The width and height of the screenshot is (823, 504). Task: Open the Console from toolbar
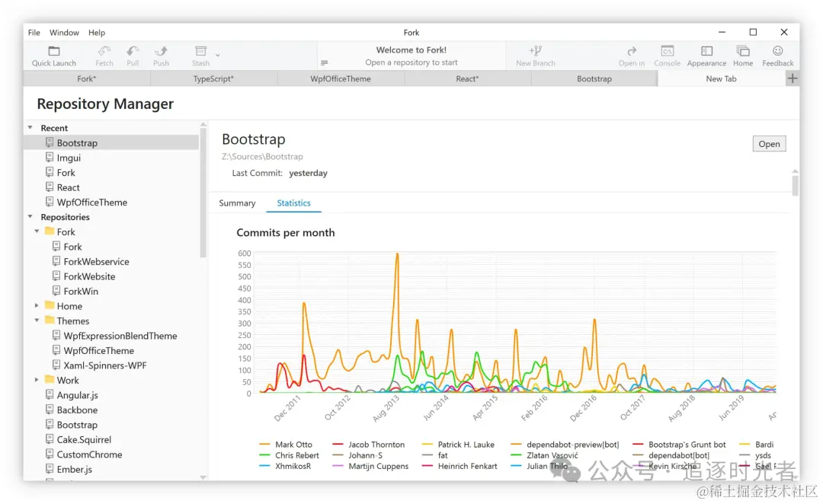point(667,56)
